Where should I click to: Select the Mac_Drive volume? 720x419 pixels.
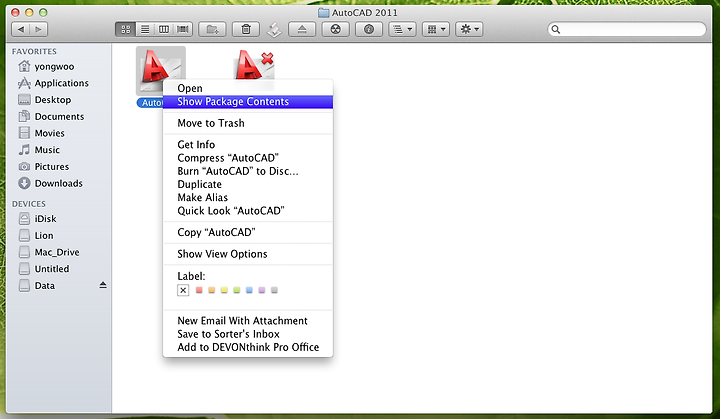click(x=59, y=252)
